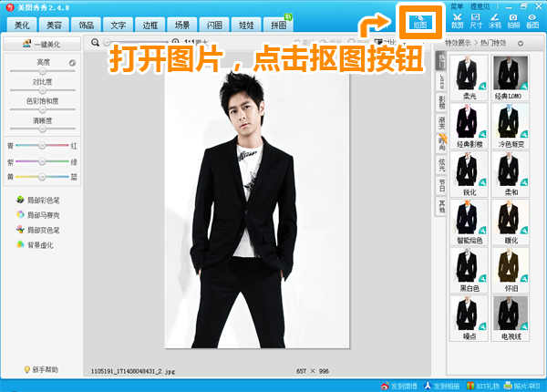Apply the 经典LOMO effect thumbnail
The height and width of the screenshot is (392, 547).
pyautogui.click(x=511, y=77)
